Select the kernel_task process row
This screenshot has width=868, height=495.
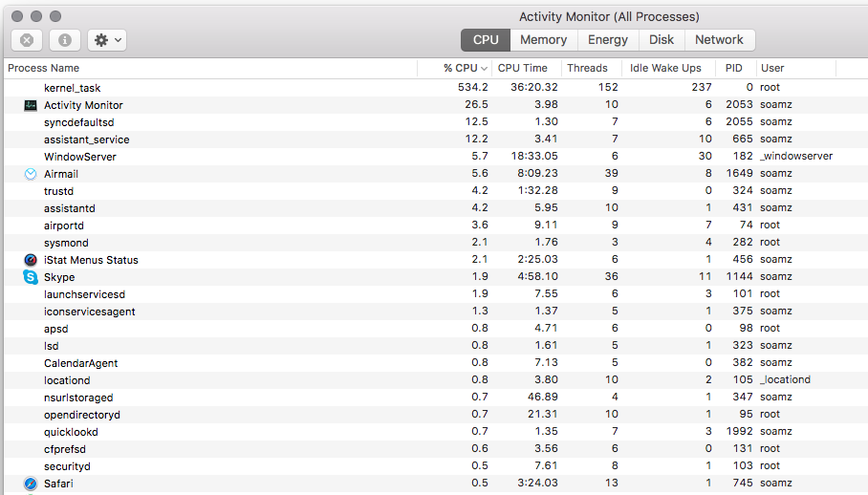[436, 88]
